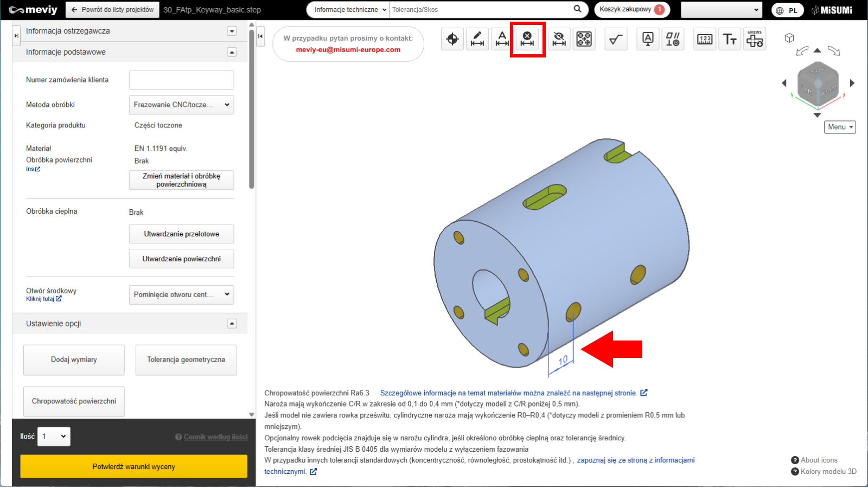Click the meviy-eu@misumi-europe.com email link
The width and height of the screenshot is (868, 488).
click(348, 49)
